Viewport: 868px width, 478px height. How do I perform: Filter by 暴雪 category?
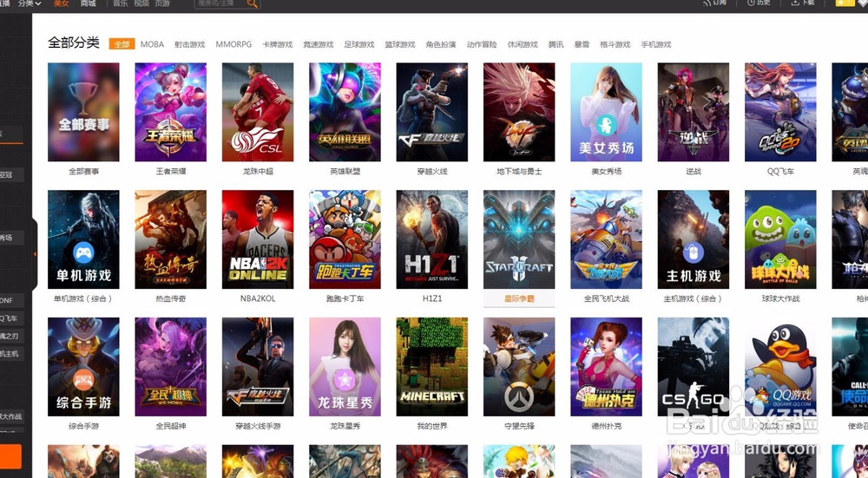coord(582,44)
